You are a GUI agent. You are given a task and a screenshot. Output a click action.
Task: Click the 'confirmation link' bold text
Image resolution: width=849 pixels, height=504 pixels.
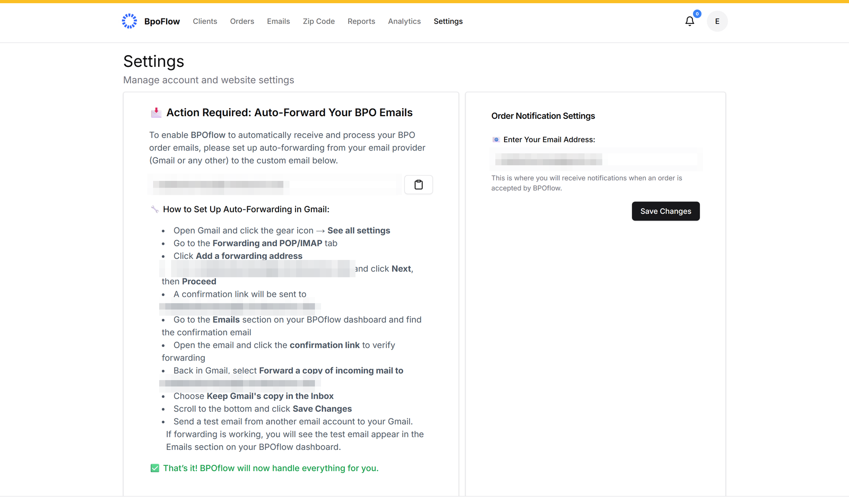point(325,345)
